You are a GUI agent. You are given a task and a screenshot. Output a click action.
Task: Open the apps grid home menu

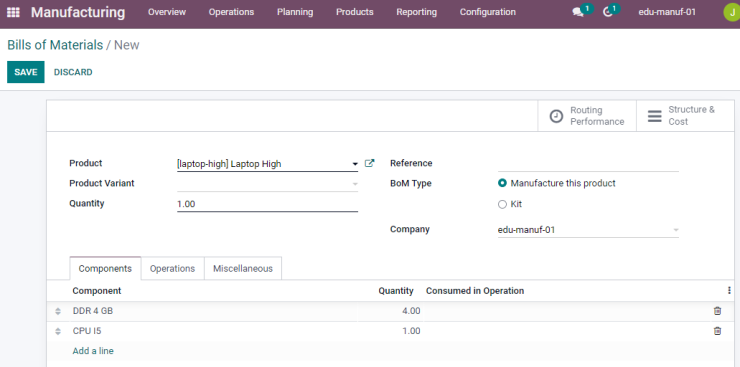pos(13,12)
